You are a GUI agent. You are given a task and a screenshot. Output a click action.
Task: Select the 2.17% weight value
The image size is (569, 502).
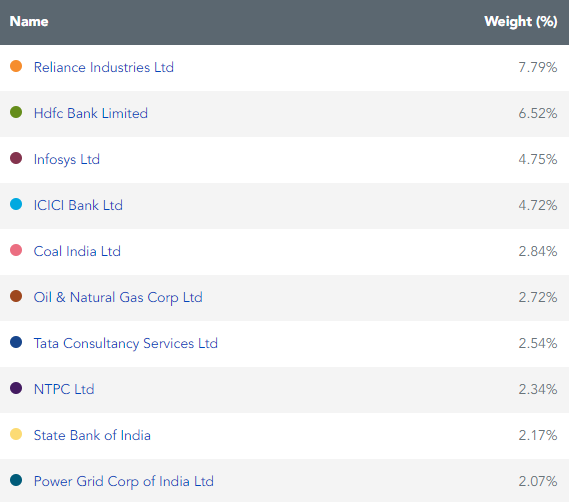pos(538,435)
